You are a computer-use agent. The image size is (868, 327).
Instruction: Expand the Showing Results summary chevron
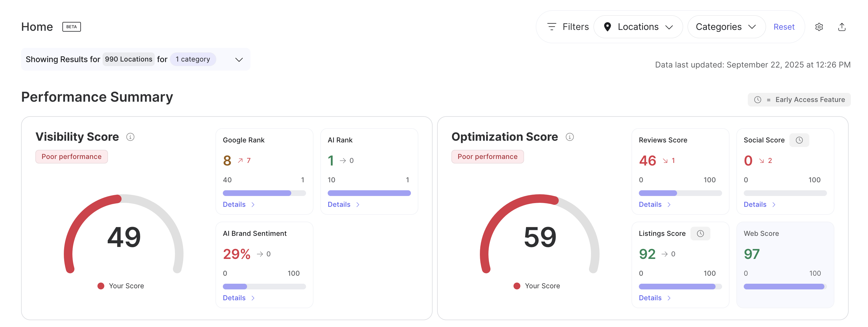(239, 60)
